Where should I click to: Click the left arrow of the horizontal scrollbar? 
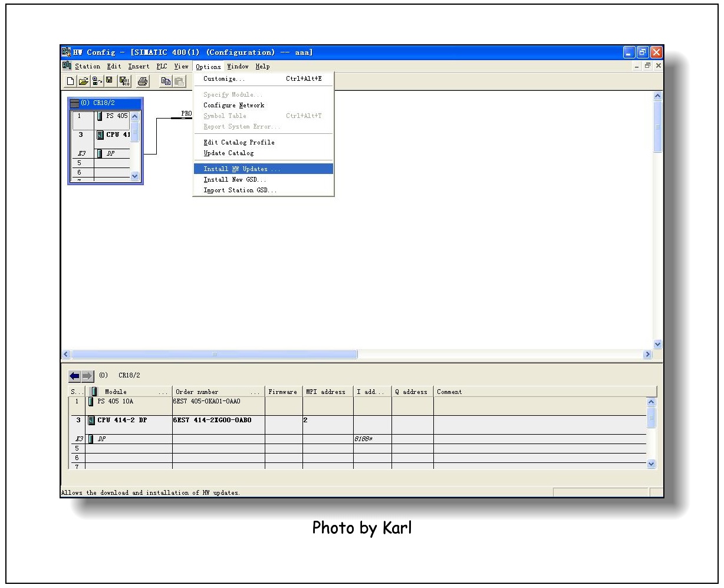(x=66, y=354)
